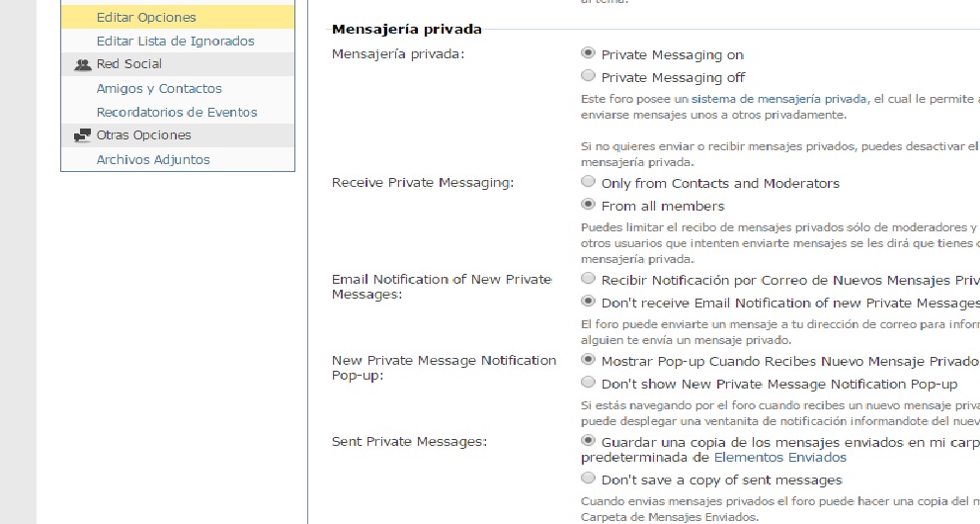This screenshot has height=524, width=980.
Task: Select Guardar una copia de mensajes enviados
Action: click(x=588, y=440)
